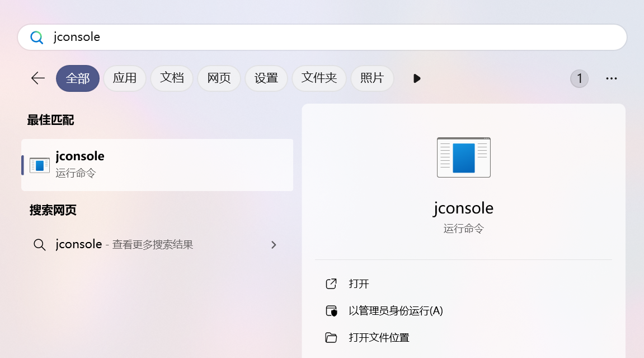The width and height of the screenshot is (644, 358).
Task: Select the 全部 filter tab
Action: (78, 78)
